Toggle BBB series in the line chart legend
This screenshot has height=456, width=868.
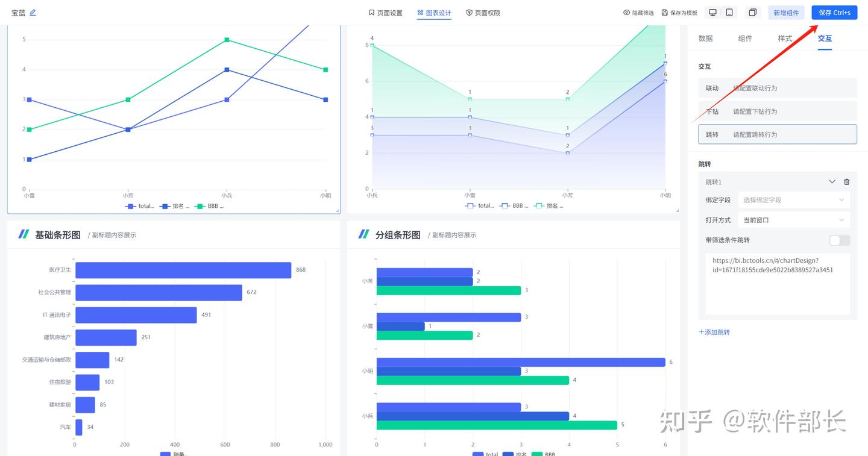click(210, 206)
